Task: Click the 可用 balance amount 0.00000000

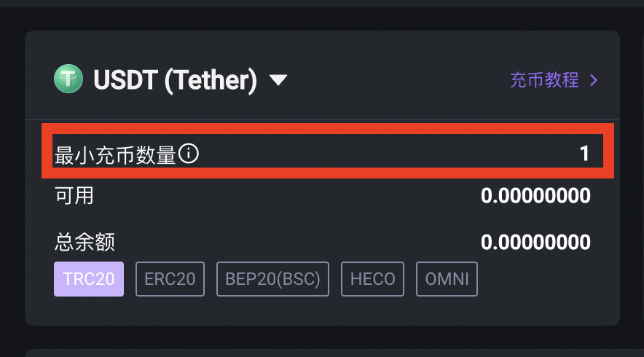Action: pyautogui.click(x=535, y=195)
